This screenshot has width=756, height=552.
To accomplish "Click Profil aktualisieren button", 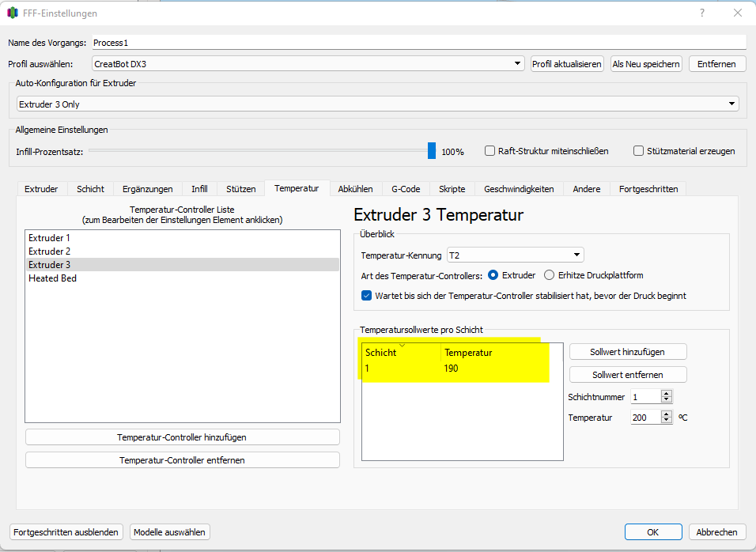I will pyautogui.click(x=567, y=63).
